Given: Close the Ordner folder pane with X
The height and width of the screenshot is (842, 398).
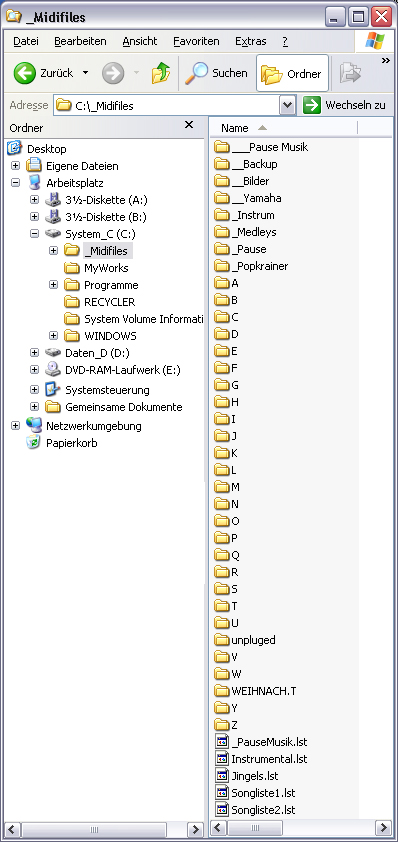Looking at the screenshot, I should pos(189,125).
